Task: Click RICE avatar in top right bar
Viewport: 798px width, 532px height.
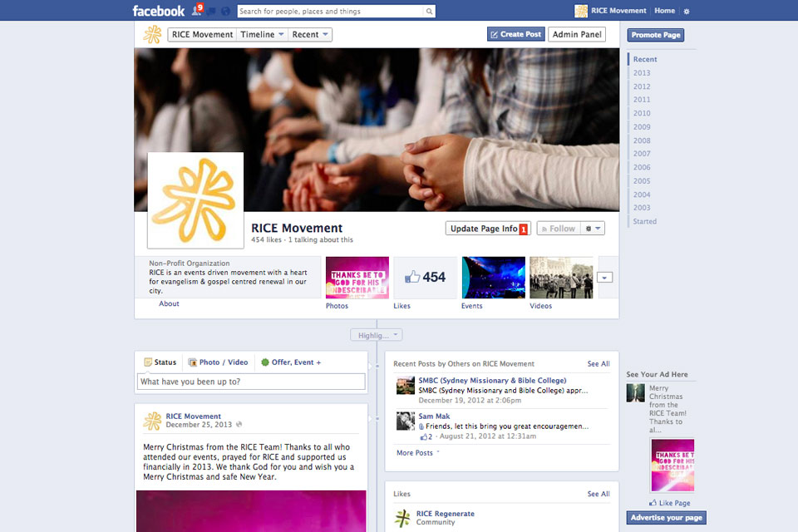Action: coord(581,11)
